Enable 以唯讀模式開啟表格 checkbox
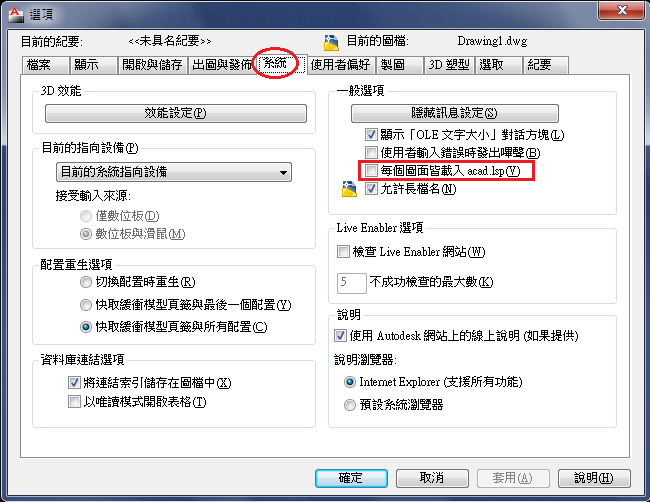The width and height of the screenshot is (650, 502). (x=74, y=401)
